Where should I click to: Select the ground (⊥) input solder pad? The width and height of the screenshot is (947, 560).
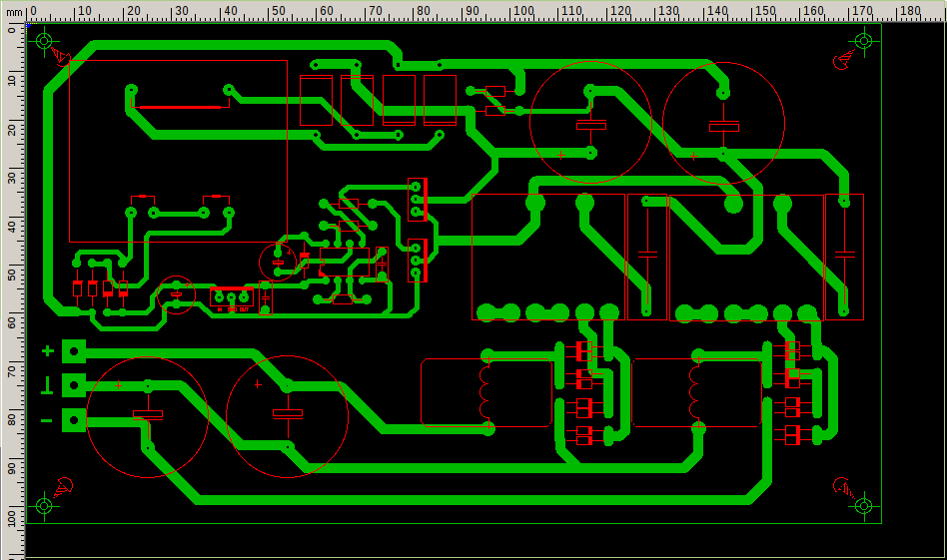point(74,385)
